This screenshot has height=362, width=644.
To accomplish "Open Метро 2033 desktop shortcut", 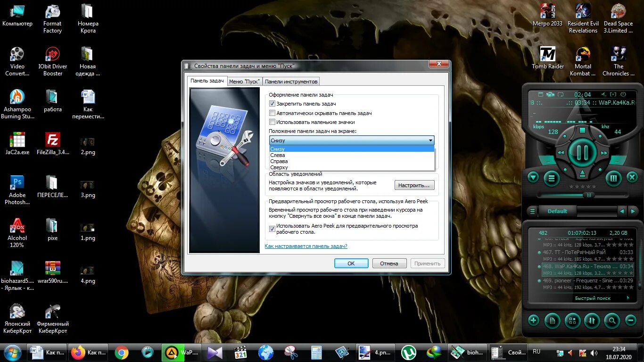I will click(x=547, y=15).
